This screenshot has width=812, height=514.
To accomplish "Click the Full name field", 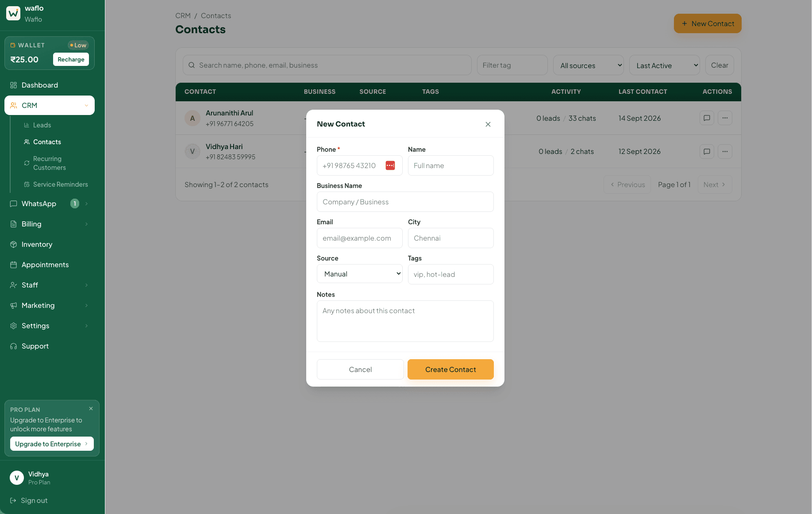I will [451, 165].
